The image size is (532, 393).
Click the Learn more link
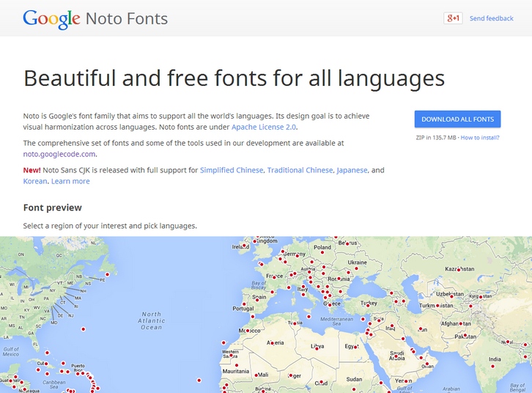[x=70, y=181]
